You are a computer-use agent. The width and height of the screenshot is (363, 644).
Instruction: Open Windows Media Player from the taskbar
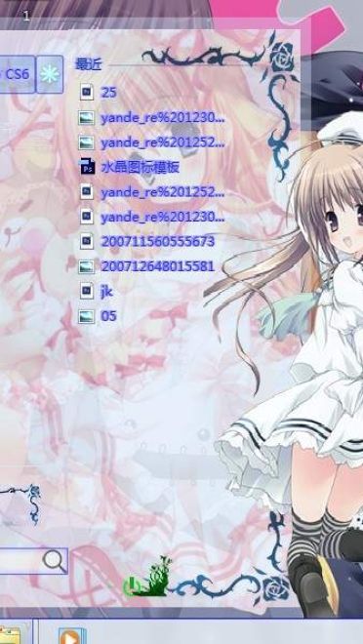pyautogui.click(x=71, y=636)
